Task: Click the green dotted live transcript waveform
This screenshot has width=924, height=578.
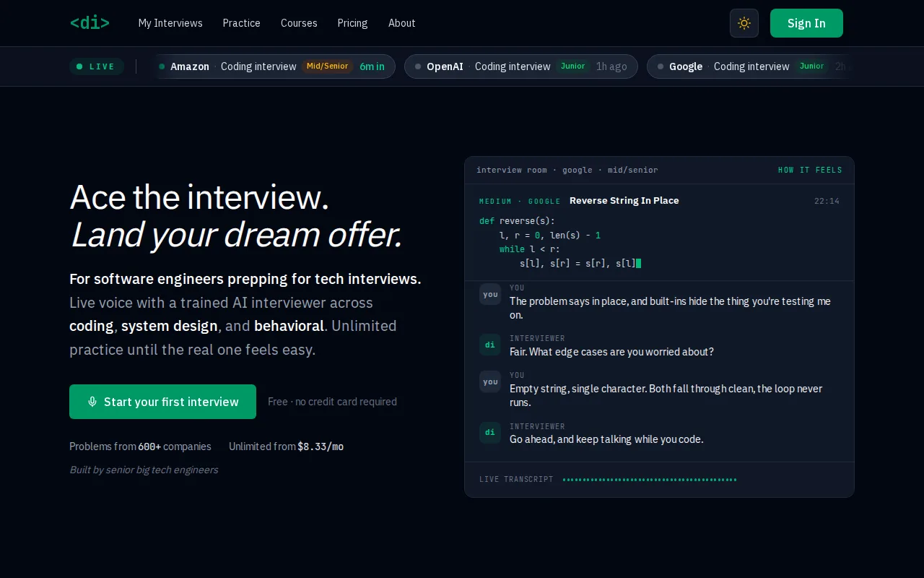Action: tap(650, 480)
